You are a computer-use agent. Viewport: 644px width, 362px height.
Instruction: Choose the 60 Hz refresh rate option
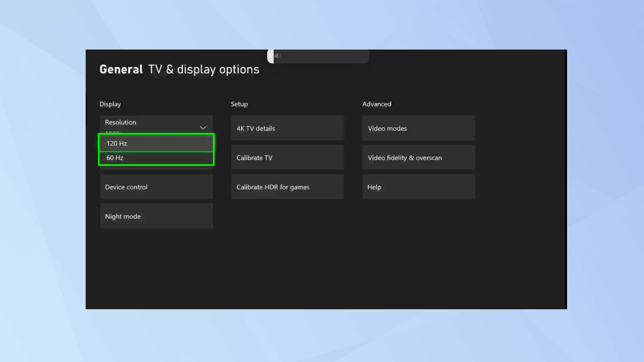pos(156,158)
